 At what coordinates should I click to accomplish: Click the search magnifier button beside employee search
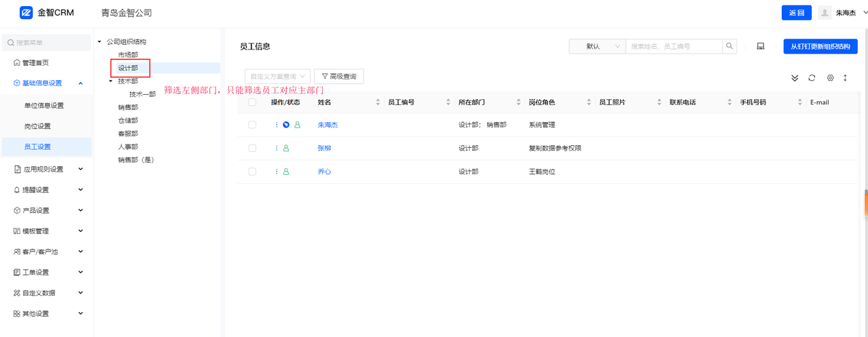pos(730,46)
